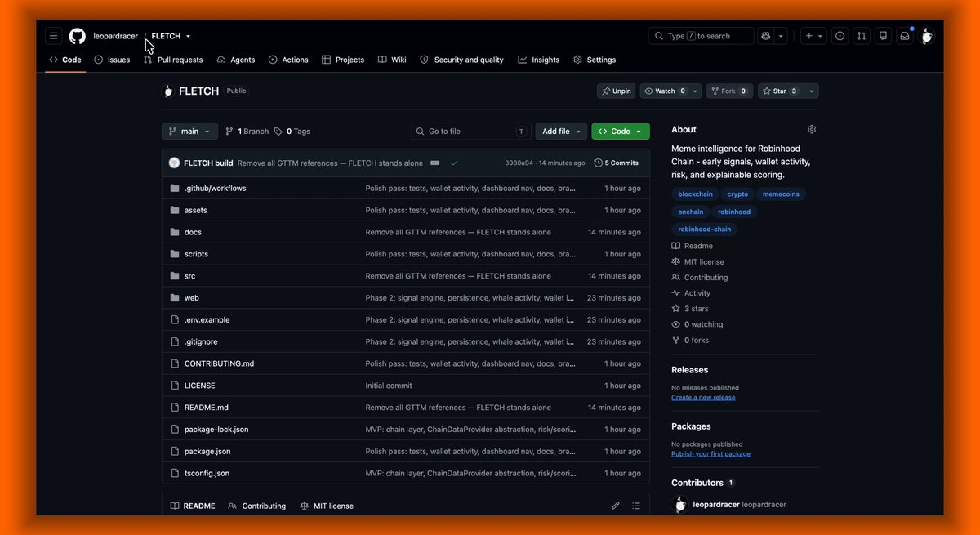Show the README outline list icon
The width and height of the screenshot is (980, 535).
(636, 506)
